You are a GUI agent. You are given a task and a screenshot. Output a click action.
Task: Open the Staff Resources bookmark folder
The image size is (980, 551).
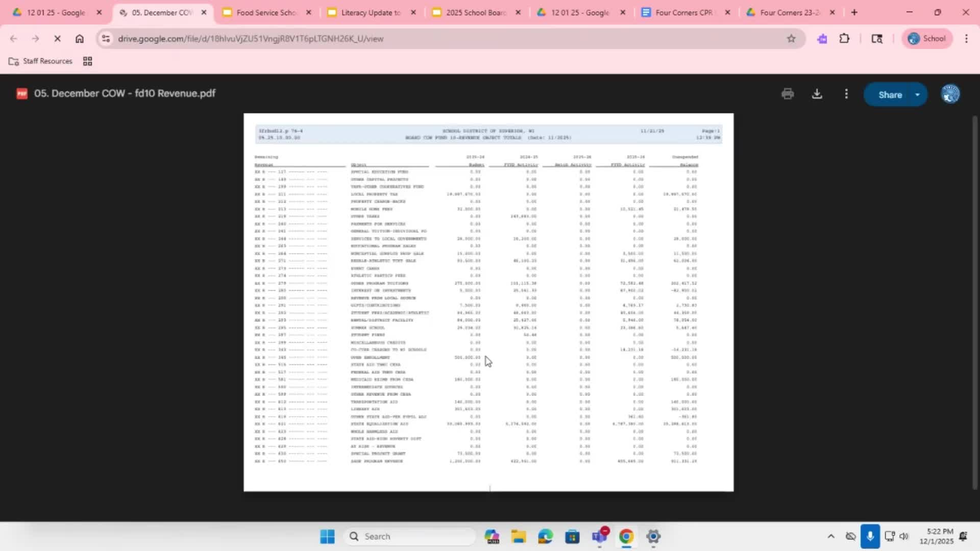(x=40, y=61)
